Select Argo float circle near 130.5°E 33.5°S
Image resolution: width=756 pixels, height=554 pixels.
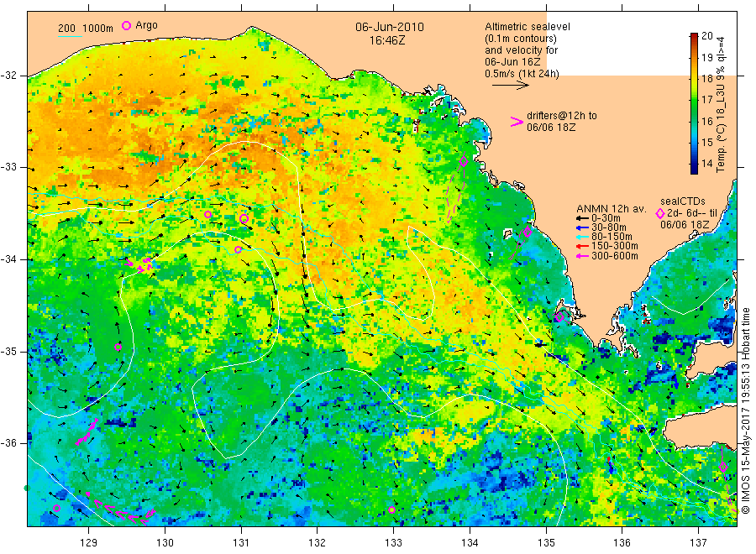coord(207,214)
